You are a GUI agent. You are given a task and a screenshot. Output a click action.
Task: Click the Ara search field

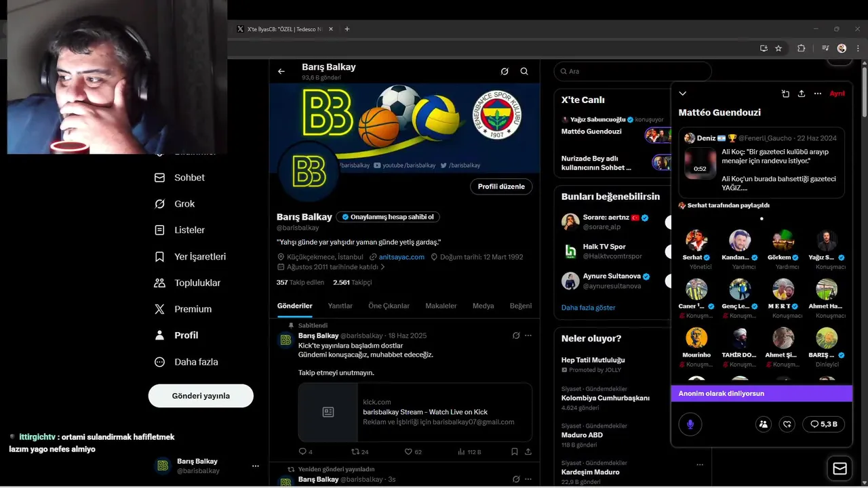[x=633, y=71]
